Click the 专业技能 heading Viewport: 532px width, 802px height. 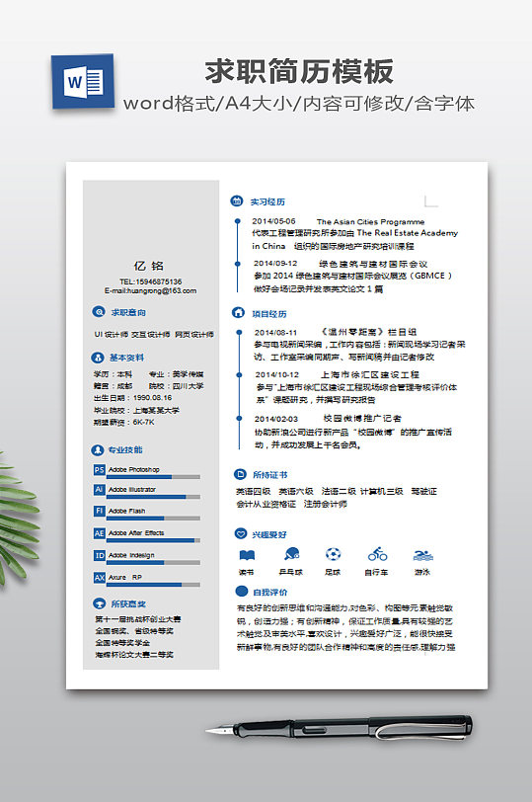click(125, 449)
